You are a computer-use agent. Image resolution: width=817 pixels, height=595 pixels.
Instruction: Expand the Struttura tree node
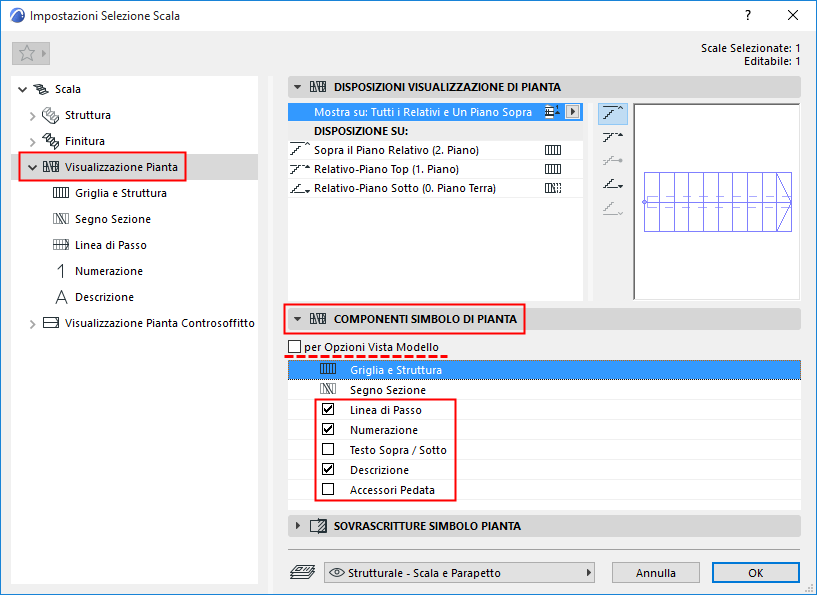pos(32,116)
